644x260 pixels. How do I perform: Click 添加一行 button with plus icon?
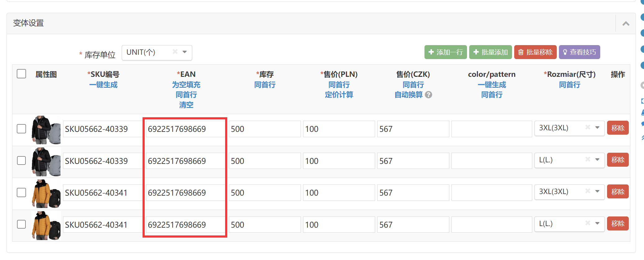[x=445, y=52]
